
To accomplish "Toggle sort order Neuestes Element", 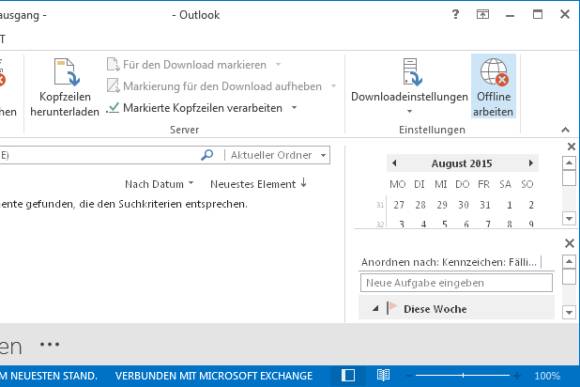I will (x=258, y=184).
